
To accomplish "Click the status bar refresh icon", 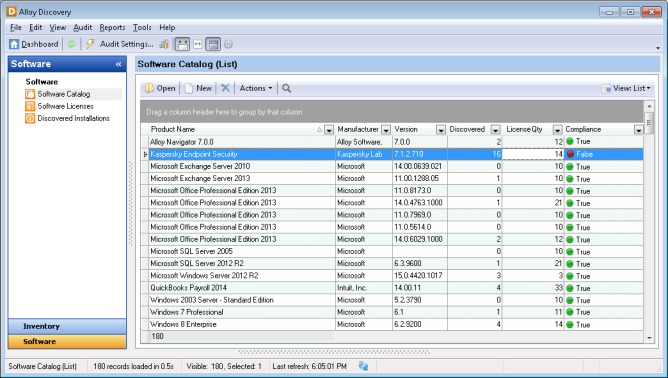I will 363,366.
